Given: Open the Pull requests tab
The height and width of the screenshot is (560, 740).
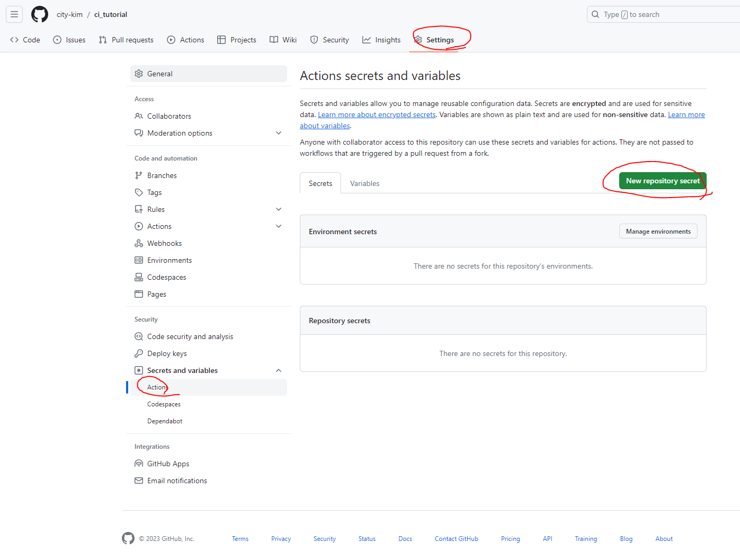Looking at the screenshot, I should point(126,40).
